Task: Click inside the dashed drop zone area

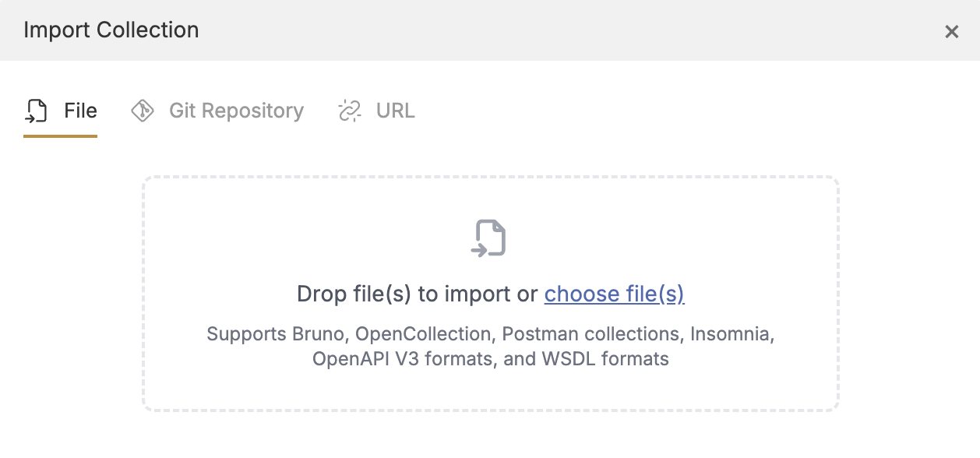Action: click(x=490, y=294)
